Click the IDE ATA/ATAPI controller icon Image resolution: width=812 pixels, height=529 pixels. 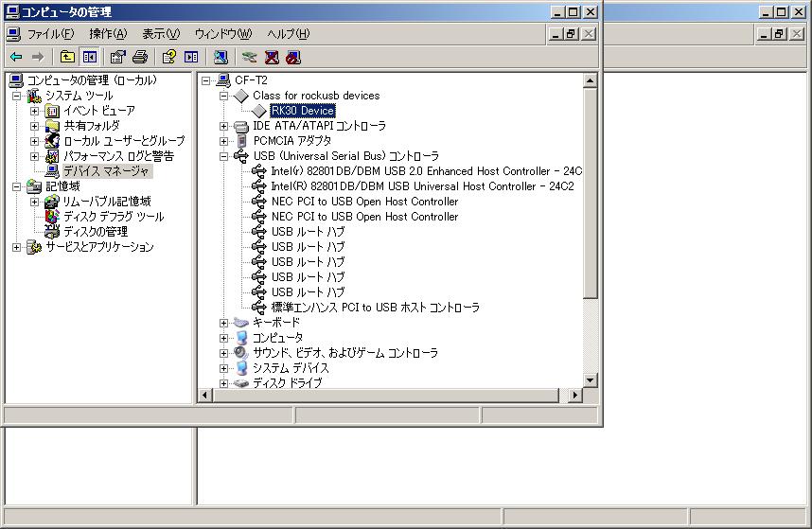coord(241,126)
